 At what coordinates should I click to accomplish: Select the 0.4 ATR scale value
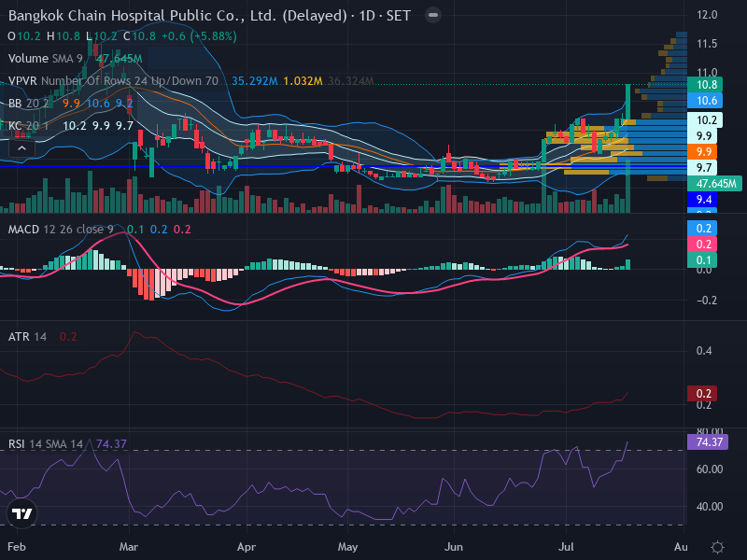click(704, 351)
